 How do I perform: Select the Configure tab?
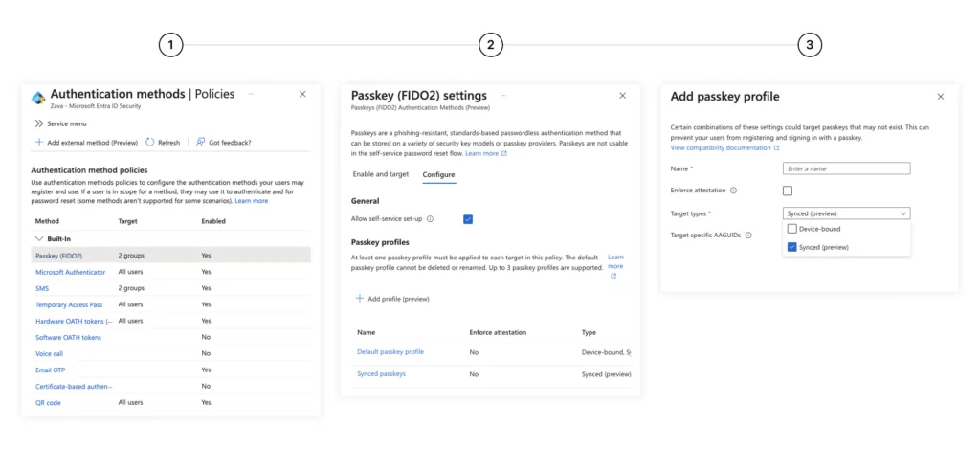[438, 175]
